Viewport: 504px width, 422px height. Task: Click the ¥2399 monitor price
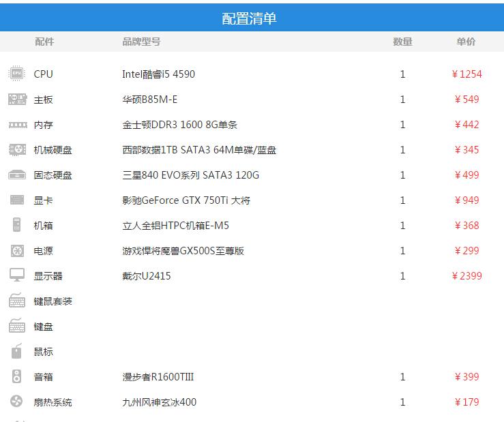[466, 275]
